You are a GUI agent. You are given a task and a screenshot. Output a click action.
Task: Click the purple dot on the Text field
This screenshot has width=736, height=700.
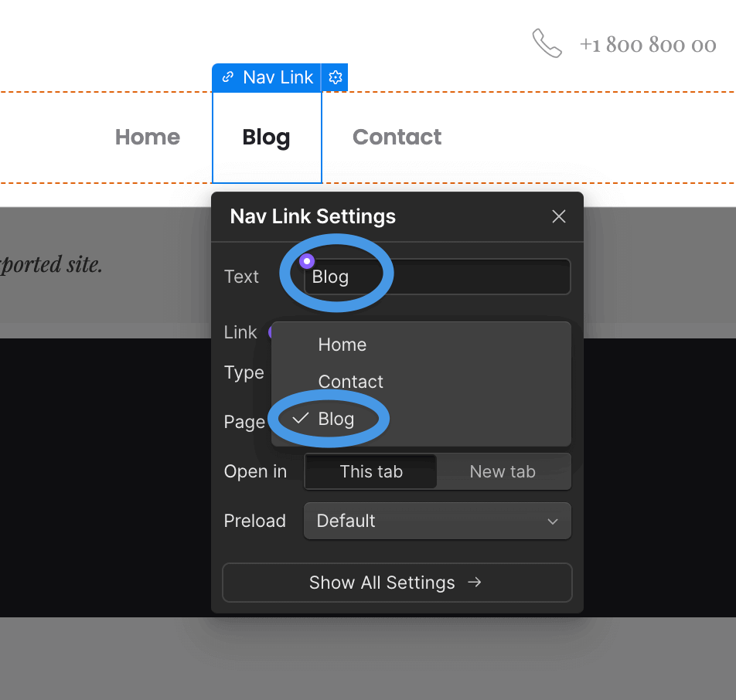tap(306, 261)
